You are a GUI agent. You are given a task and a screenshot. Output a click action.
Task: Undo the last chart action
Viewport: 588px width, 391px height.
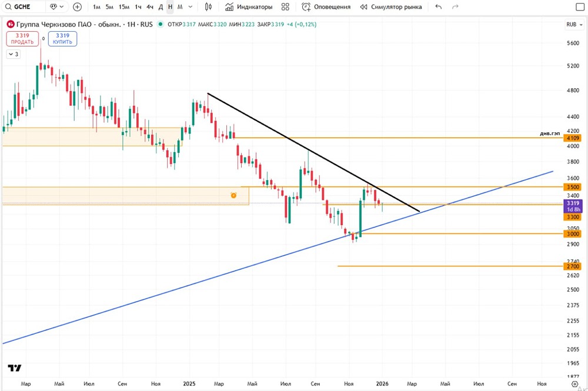[x=439, y=6]
